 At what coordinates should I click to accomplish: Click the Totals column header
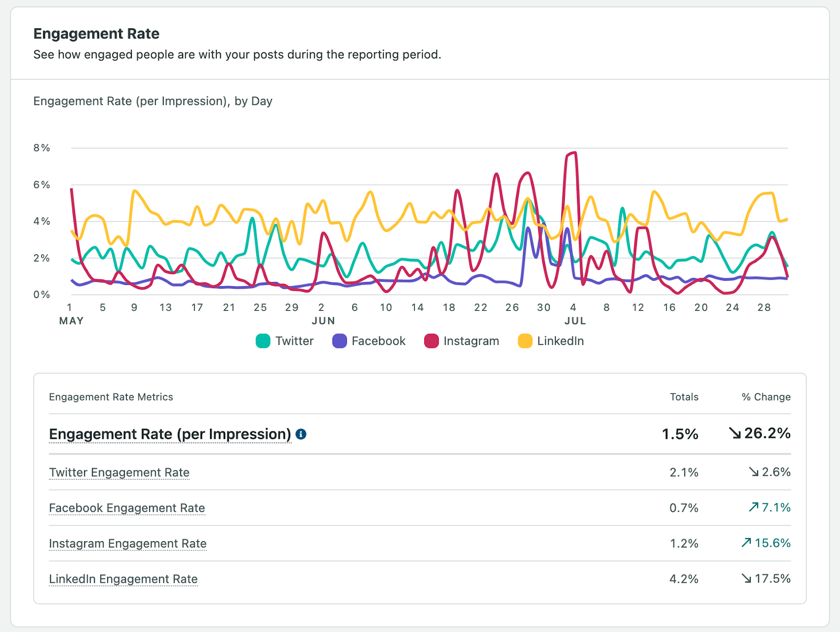click(x=684, y=397)
